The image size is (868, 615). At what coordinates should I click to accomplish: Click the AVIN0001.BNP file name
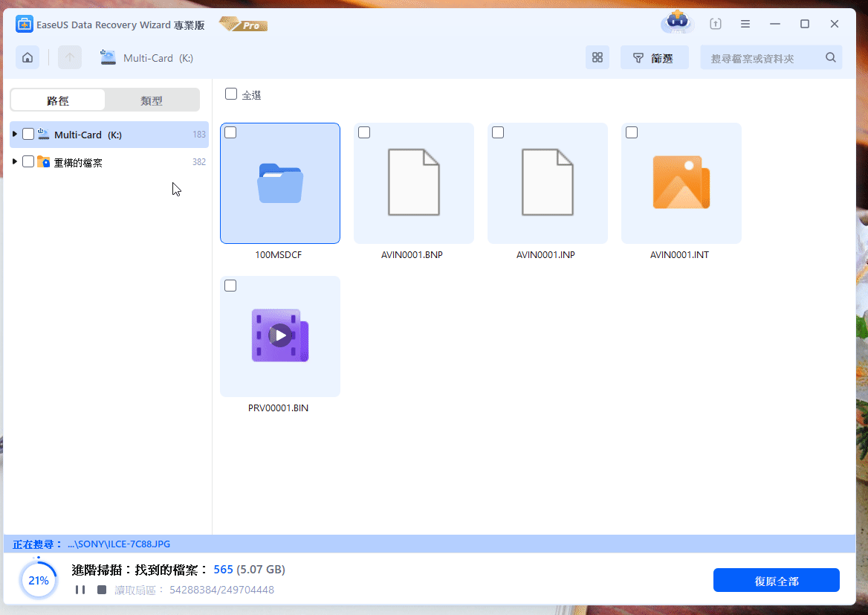click(412, 255)
